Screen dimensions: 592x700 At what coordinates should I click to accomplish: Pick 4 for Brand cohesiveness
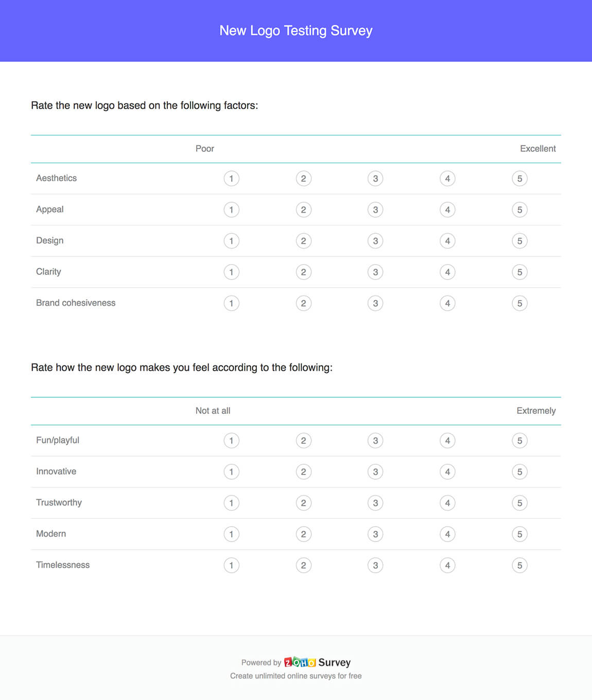coord(447,303)
